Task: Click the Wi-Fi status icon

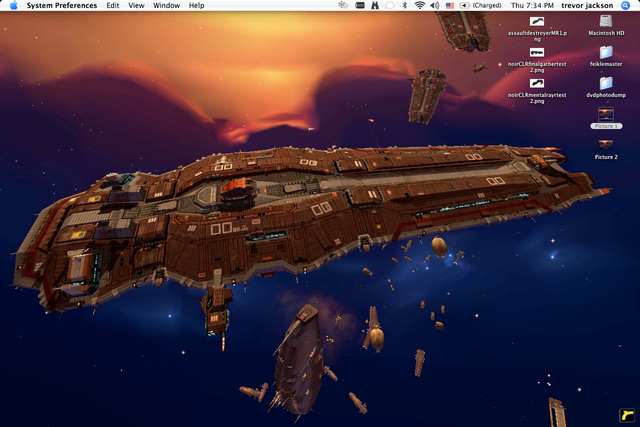Action: point(419,5)
